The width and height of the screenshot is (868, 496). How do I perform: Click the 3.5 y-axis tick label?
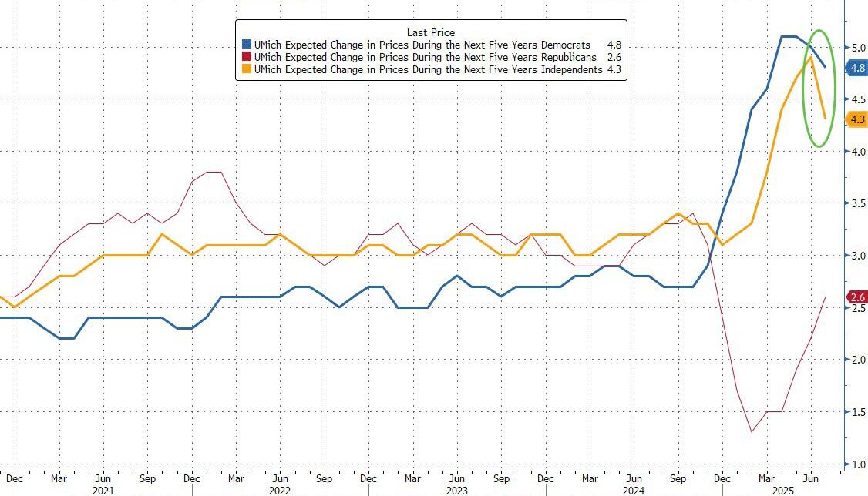(x=856, y=203)
